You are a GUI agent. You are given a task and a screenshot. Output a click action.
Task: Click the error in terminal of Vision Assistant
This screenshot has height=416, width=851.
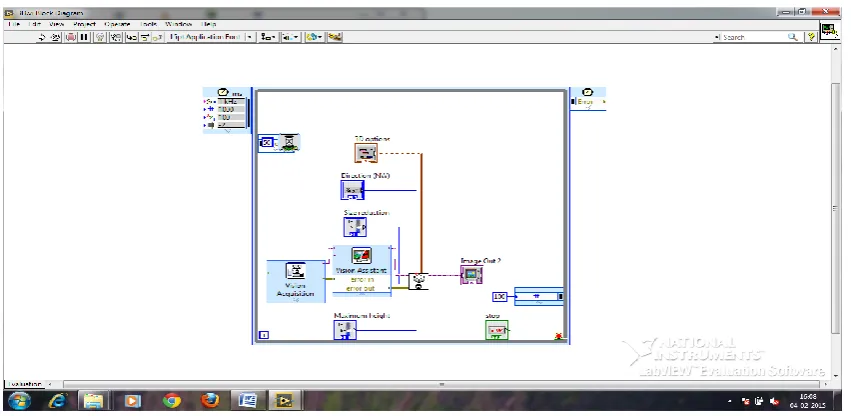coord(362,280)
